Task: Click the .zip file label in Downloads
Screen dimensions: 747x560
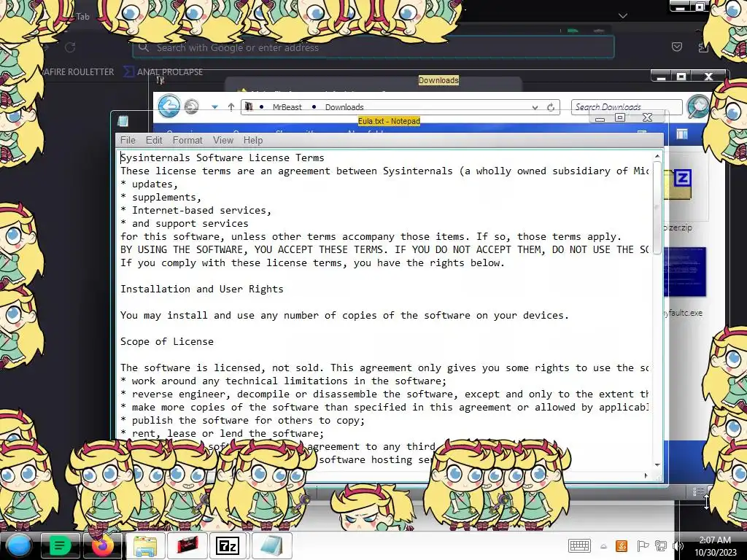Action: (678, 227)
